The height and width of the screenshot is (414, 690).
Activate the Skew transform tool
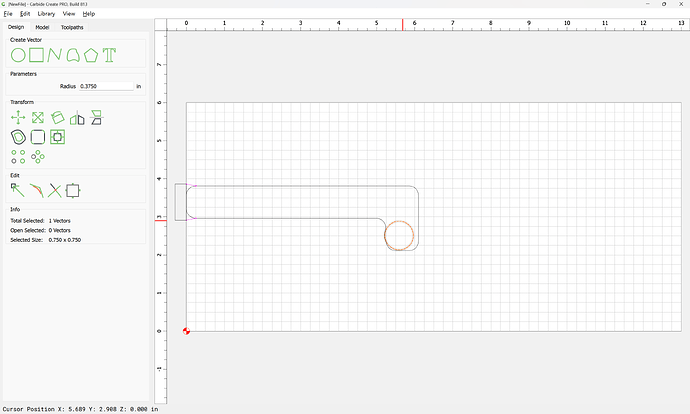coord(96,117)
